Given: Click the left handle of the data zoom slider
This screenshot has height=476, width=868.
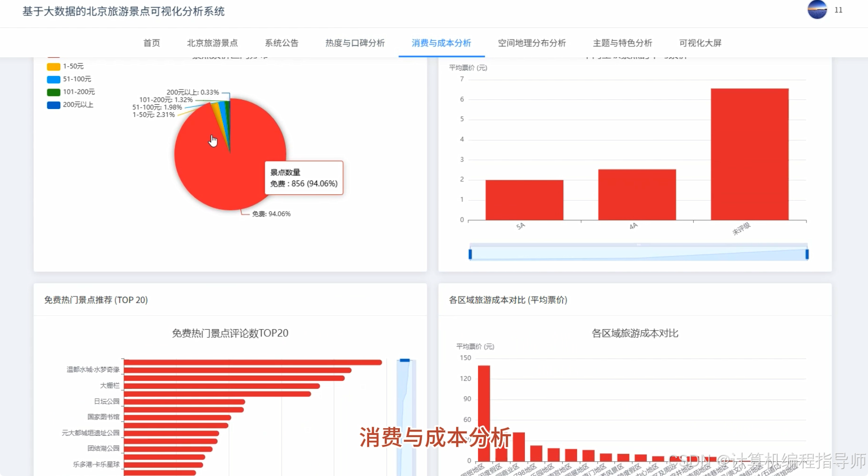Looking at the screenshot, I should pos(470,254).
